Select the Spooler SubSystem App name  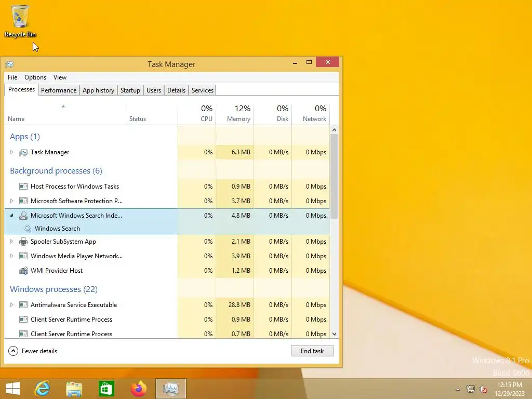[63, 242]
